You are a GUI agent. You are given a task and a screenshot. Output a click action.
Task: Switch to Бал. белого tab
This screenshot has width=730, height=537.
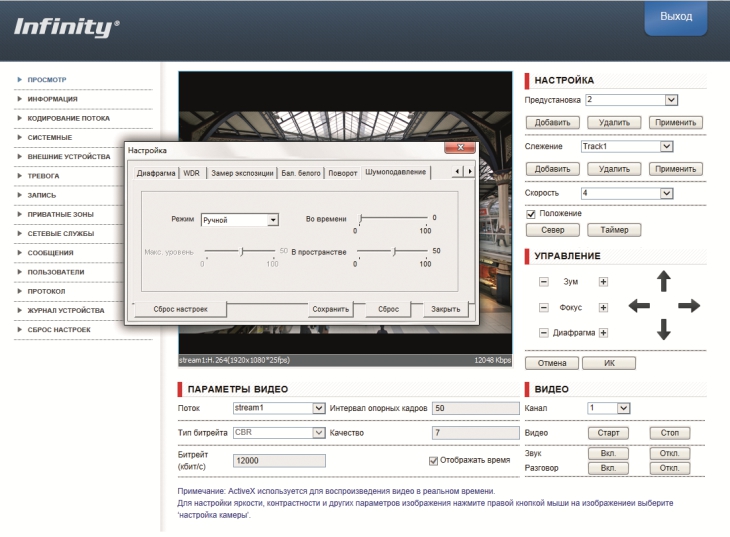tap(301, 173)
